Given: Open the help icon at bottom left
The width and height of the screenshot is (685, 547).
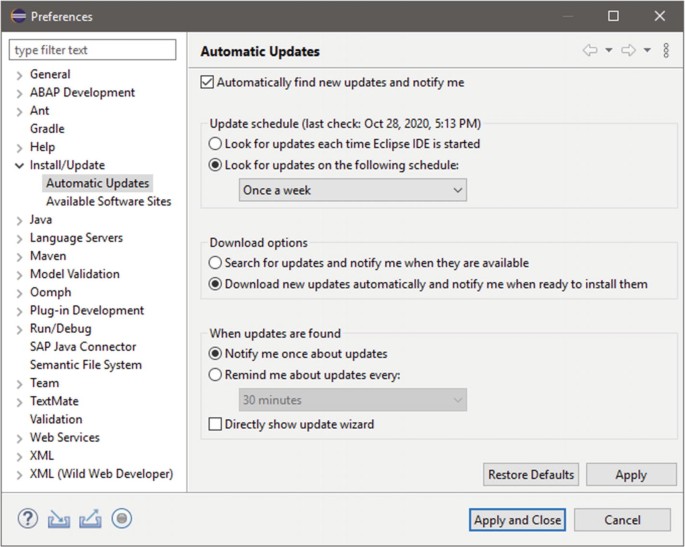Looking at the screenshot, I should pyautogui.click(x=28, y=519).
